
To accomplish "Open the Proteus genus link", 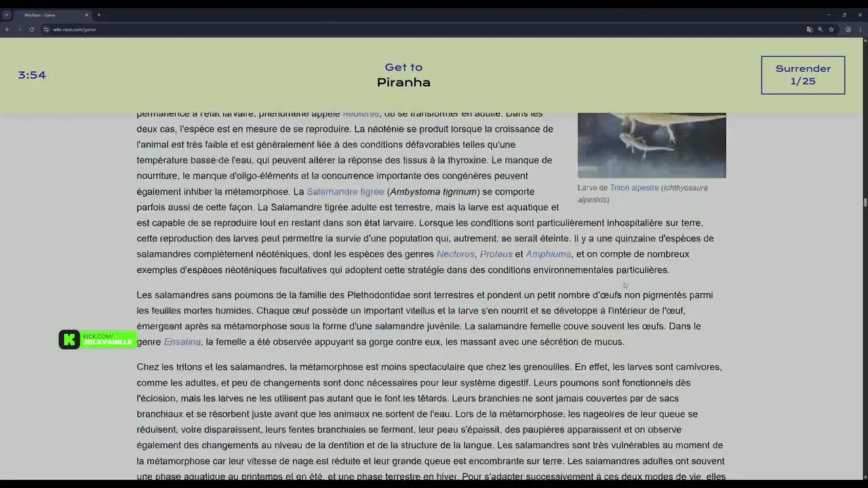I will click(496, 254).
